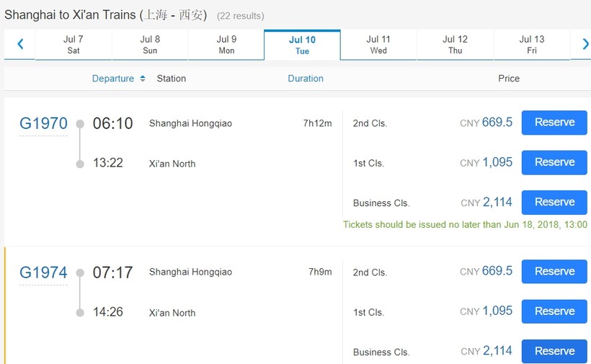Select the Jul 11 Wed date tab
The image size is (591, 364).
[378, 45]
